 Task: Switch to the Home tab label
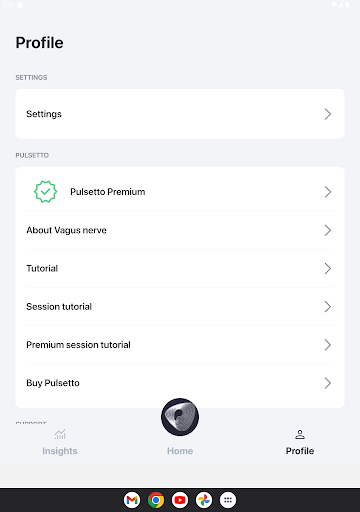(x=180, y=451)
